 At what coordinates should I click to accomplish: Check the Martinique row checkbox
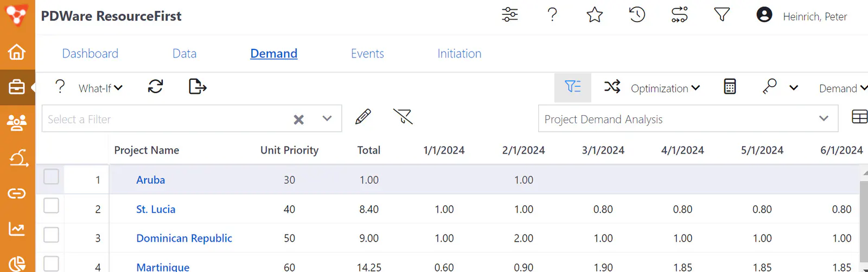[x=51, y=264]
